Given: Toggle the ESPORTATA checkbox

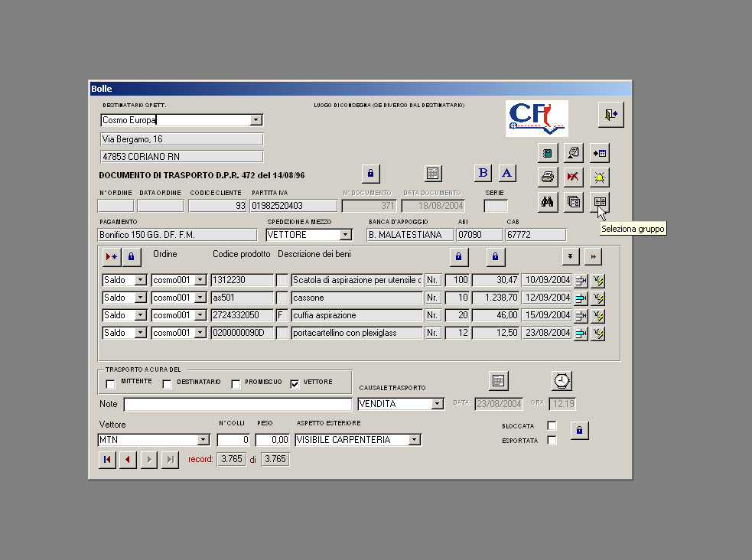Looking at the screenshot, I should [552, 440].
